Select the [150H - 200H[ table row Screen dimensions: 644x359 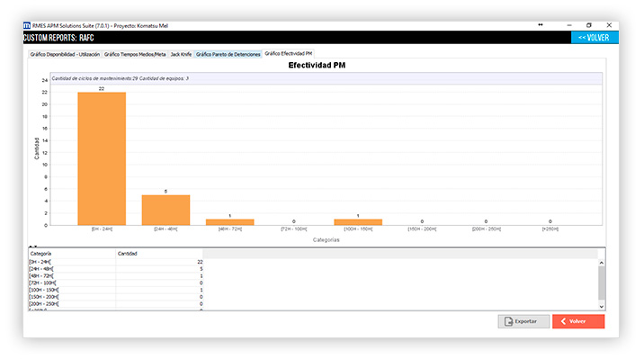click(116, 297)
